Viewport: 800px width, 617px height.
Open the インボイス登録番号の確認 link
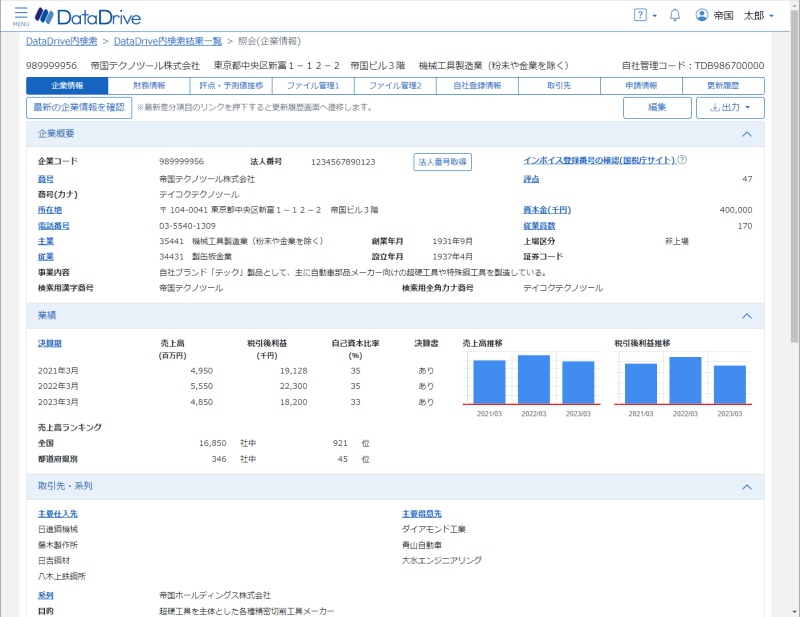(599, 160)
